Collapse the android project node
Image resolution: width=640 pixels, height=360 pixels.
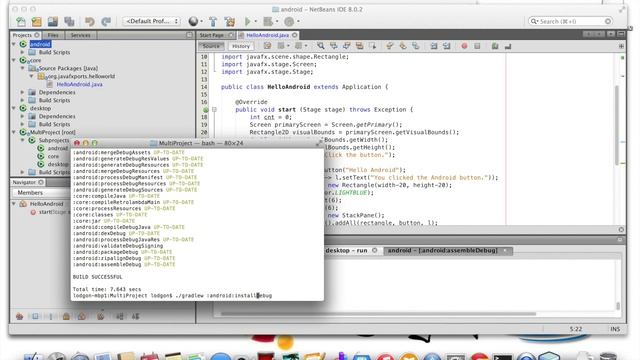[14, 44]
